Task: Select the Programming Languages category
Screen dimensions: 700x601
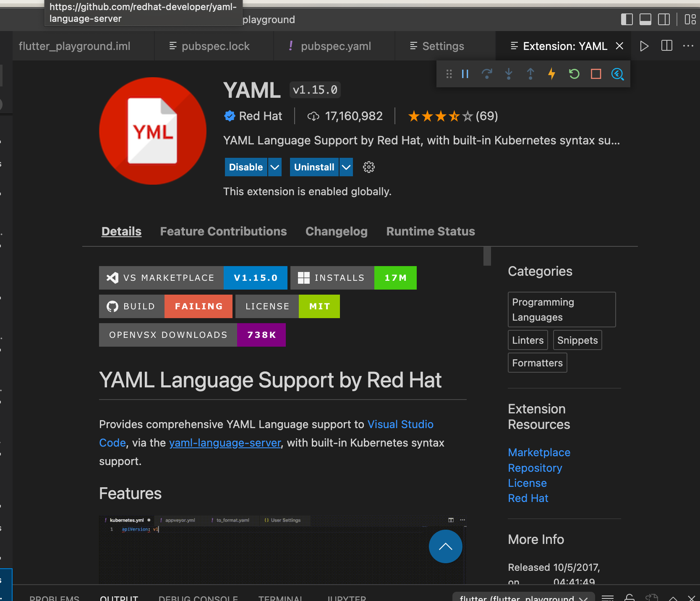Action: point(562,309)
